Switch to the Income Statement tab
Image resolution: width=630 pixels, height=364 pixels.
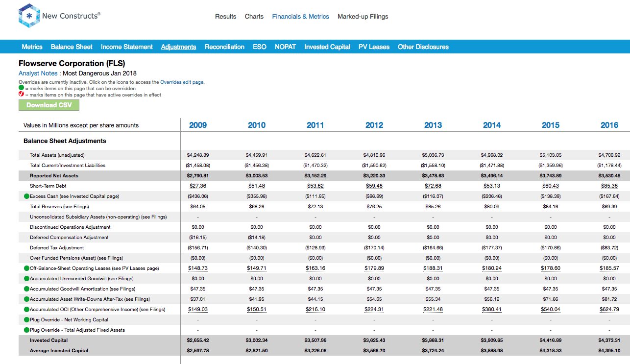pos(127,47)
